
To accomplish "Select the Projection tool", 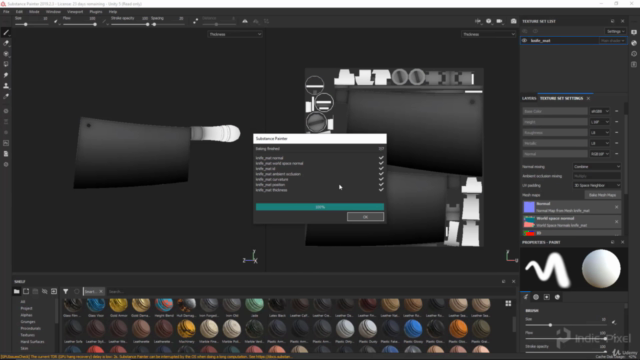I will point(6,54).
